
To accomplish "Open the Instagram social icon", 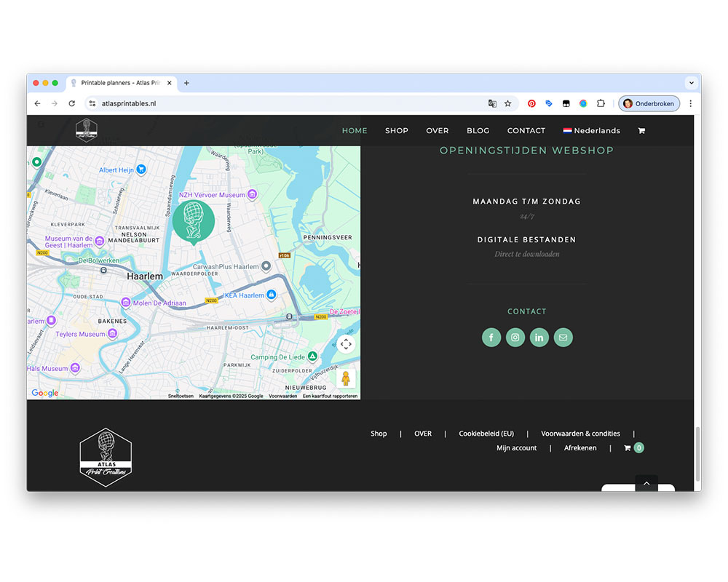I will tap(515, 338).
